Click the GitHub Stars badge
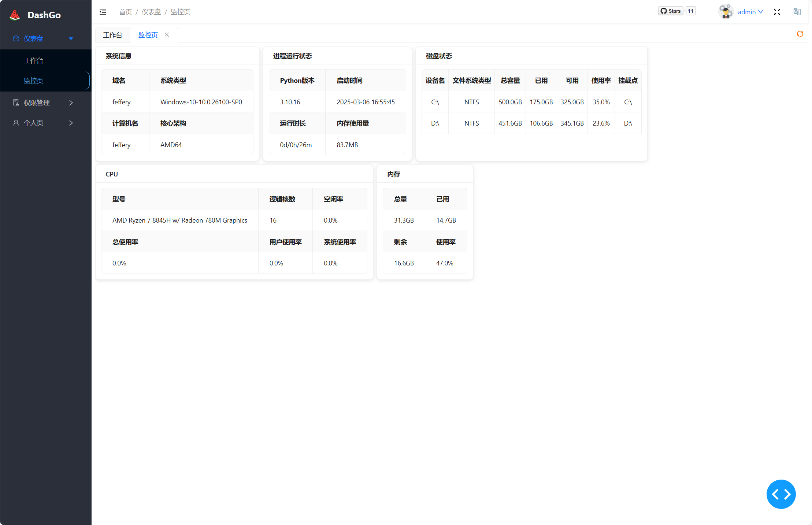 click(671, 11)
